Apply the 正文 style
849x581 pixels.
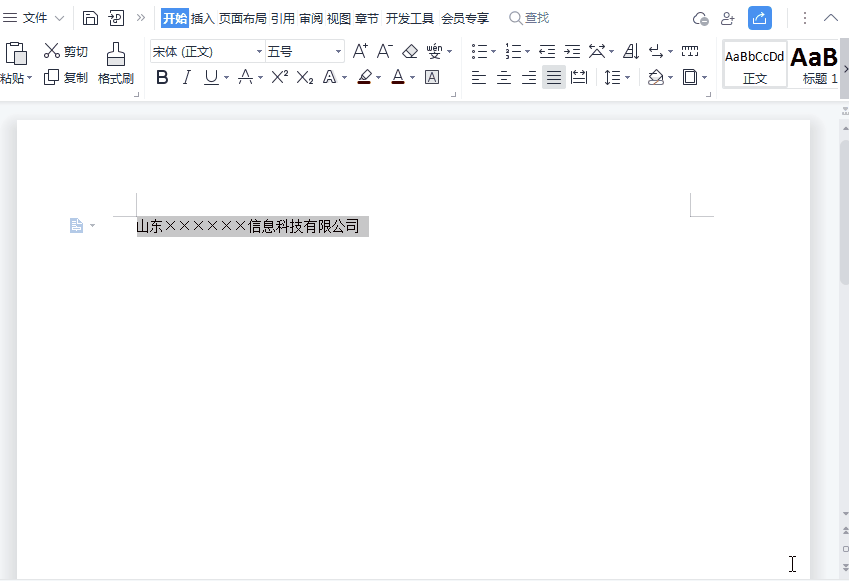click(x=755, y=64)
